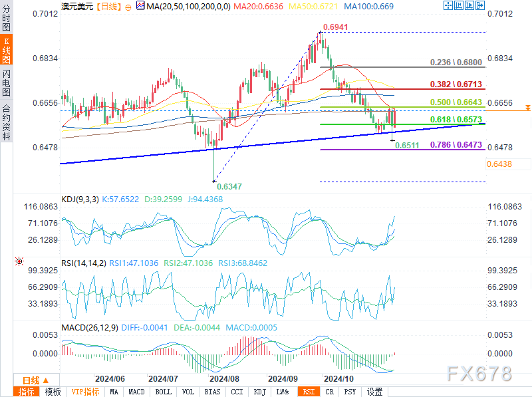Image resolution: width=532 pixels, height=397 pixels.
Task: Open the VIP指标 tab
Action: click(84, 392)
